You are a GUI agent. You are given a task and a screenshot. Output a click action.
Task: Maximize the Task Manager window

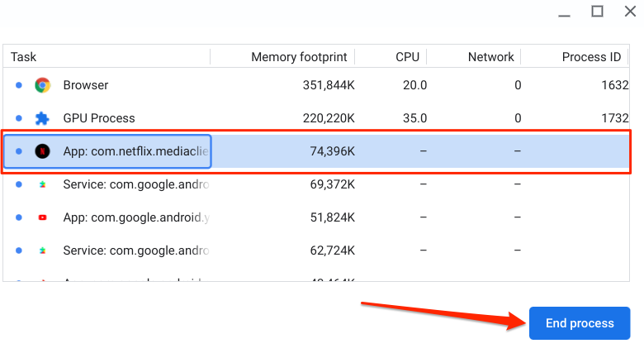click(597, 12)
